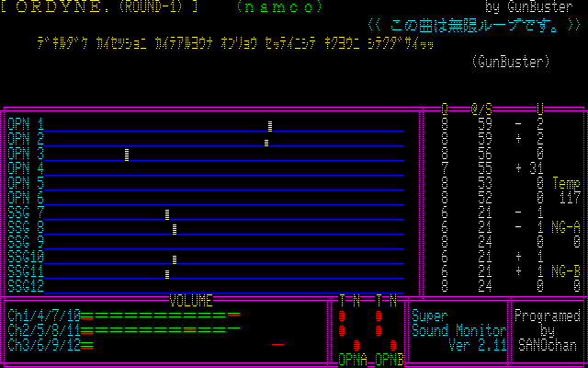Image resolution: width=588 pixels, height=368 pixels.
Task: Click the top red indicator above OPNB
Action: pyautogui.click(x=379, y=316)
